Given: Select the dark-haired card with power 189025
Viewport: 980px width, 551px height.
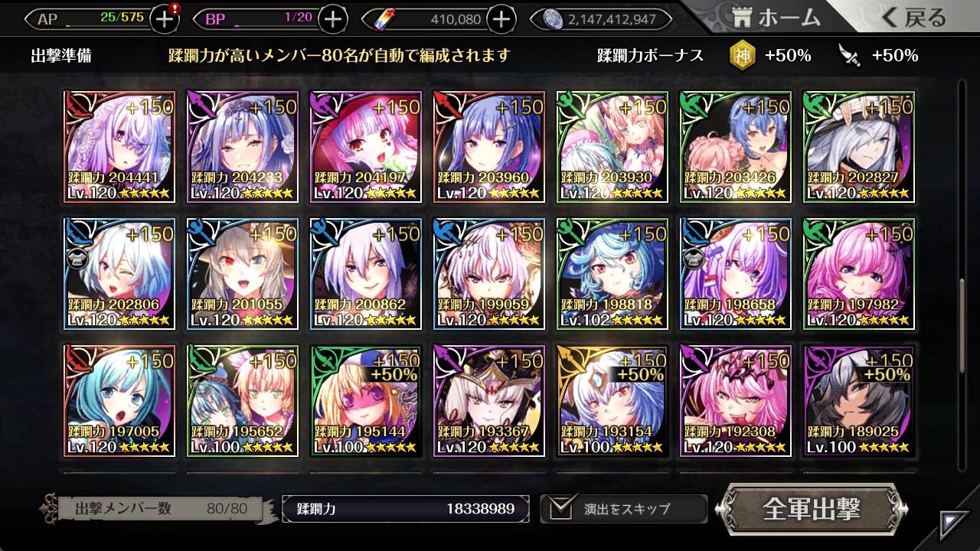Looking at the screenshot, I should coord(858,401).
